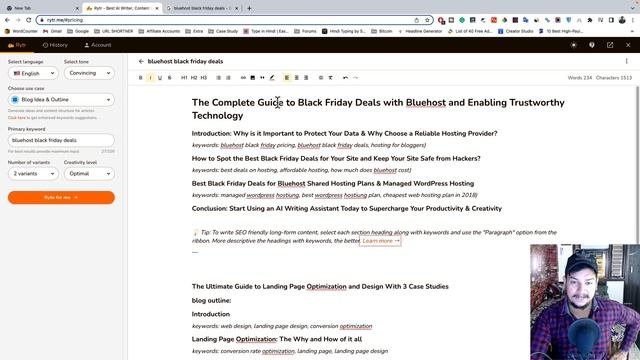Open Creator Studio bookmark
640x360 pixels.
[516, 31]
